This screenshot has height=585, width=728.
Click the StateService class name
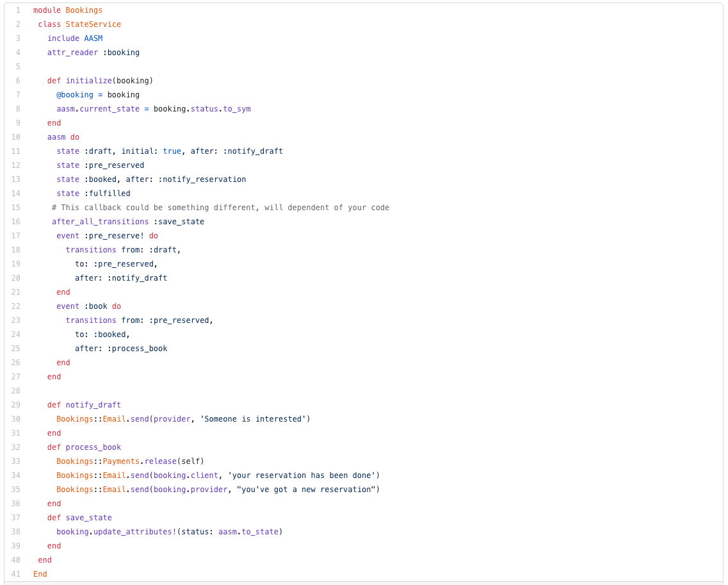coord(93,24)
